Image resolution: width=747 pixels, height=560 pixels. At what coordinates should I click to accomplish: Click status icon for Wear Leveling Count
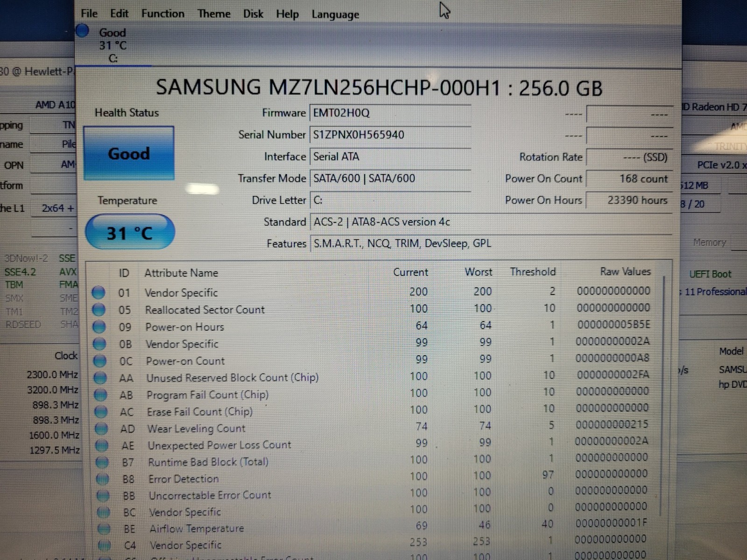(102, 428)
